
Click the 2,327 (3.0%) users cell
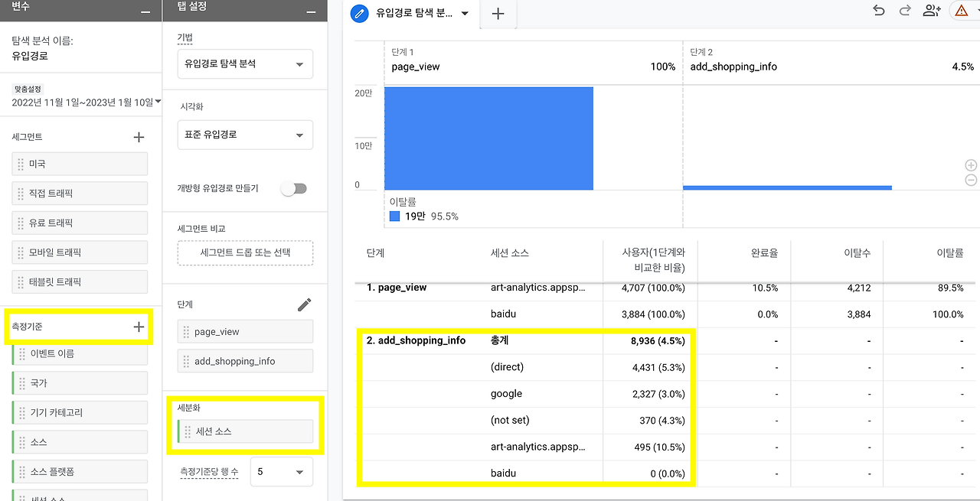click(658, 394)
